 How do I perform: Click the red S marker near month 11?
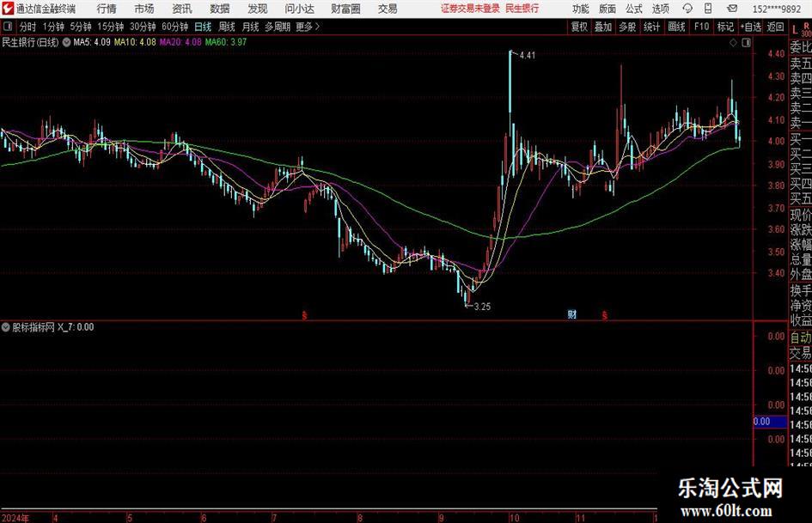604,315
